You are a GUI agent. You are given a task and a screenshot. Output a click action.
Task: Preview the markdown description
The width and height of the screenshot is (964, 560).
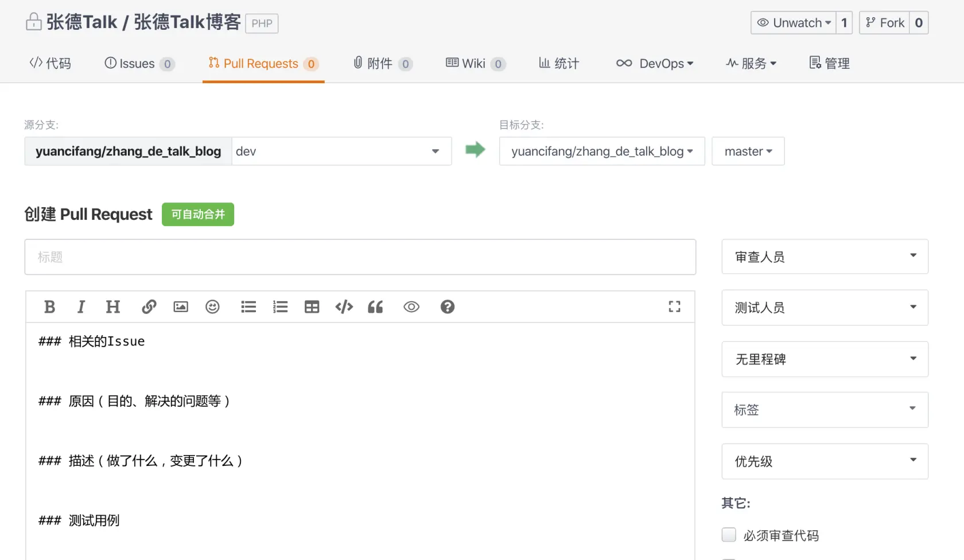(411, 307)
